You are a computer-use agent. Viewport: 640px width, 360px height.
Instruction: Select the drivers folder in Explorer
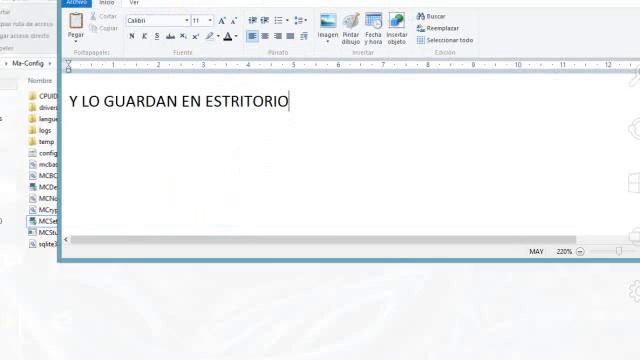point(43,107)
